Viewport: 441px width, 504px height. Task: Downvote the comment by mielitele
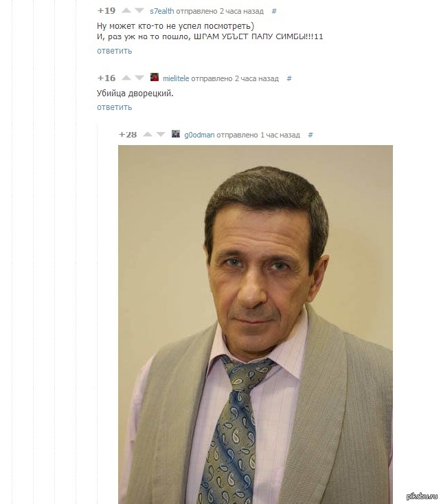(x=139, y=78)
